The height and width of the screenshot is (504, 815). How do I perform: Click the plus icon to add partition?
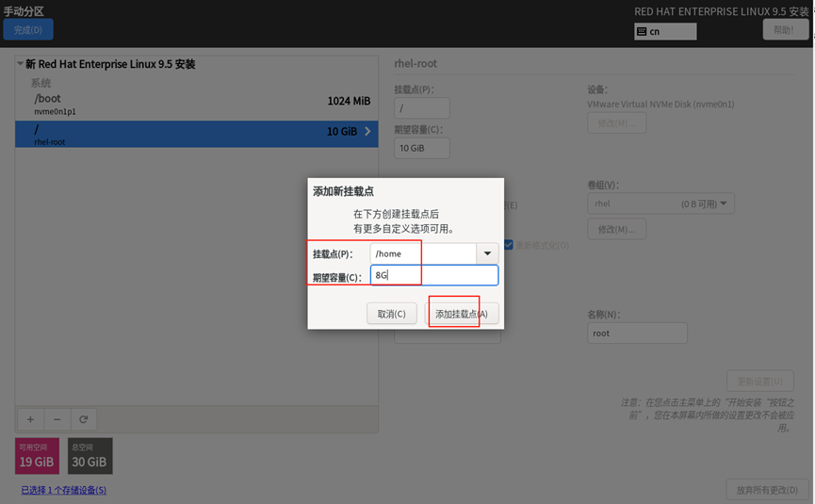[x=31, y=419]
